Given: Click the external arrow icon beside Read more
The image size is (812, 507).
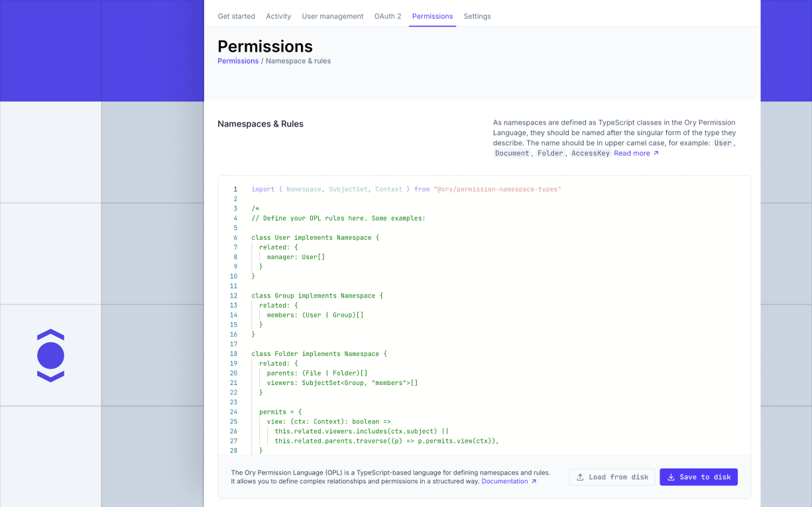Looking at the screenshot, I should (656, 153).
